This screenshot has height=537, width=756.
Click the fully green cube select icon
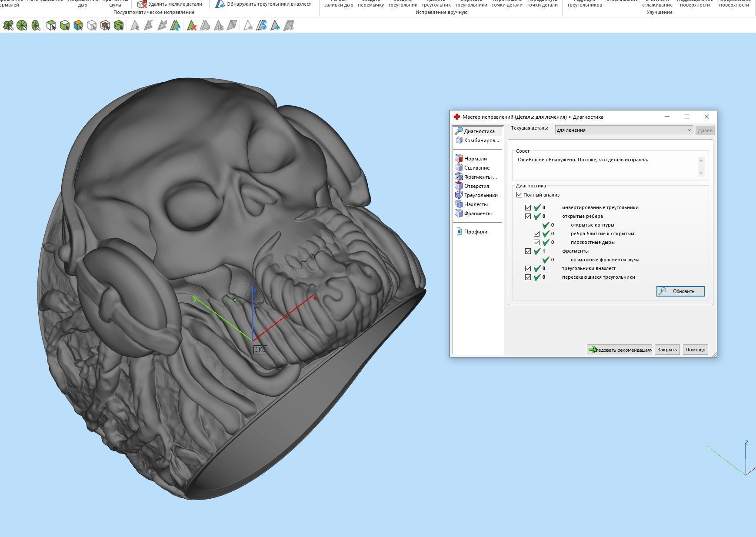click(118, 26)
